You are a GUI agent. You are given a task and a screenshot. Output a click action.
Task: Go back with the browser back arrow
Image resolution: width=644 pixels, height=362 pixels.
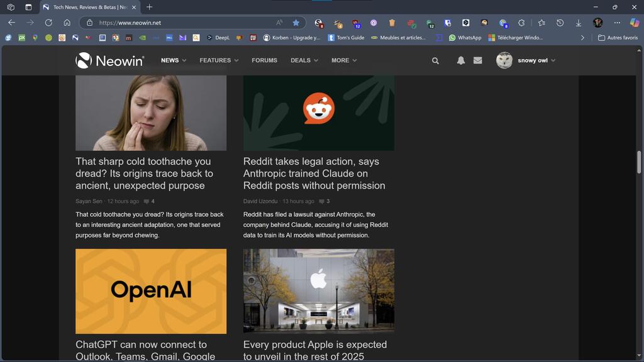tap(11, 23)
